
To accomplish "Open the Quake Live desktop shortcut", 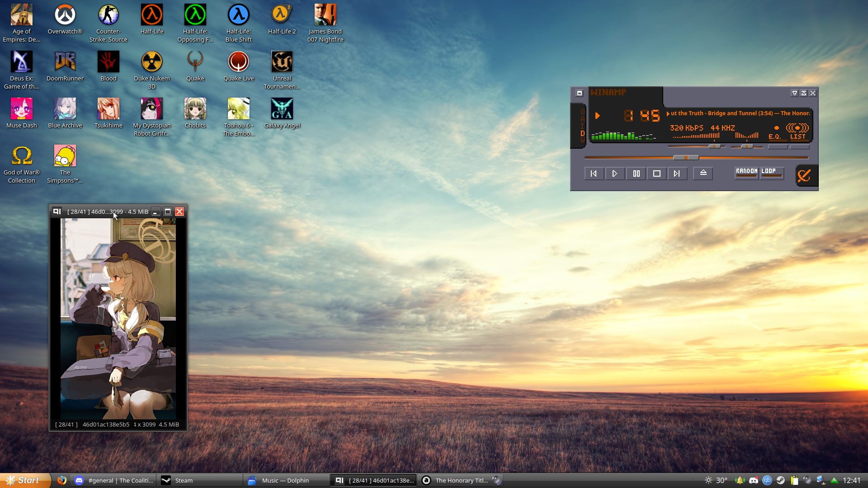I will 239,66.
